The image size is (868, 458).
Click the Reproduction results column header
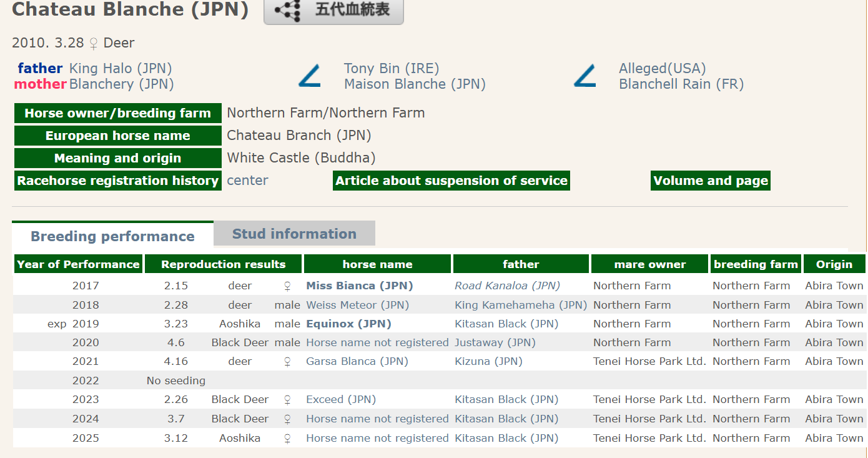pos(223,264)
